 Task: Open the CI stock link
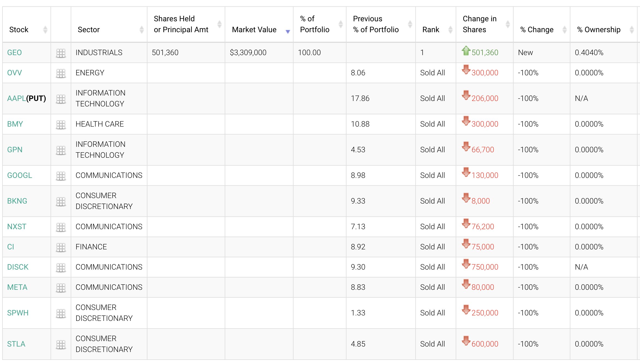[x=11, y=247]
